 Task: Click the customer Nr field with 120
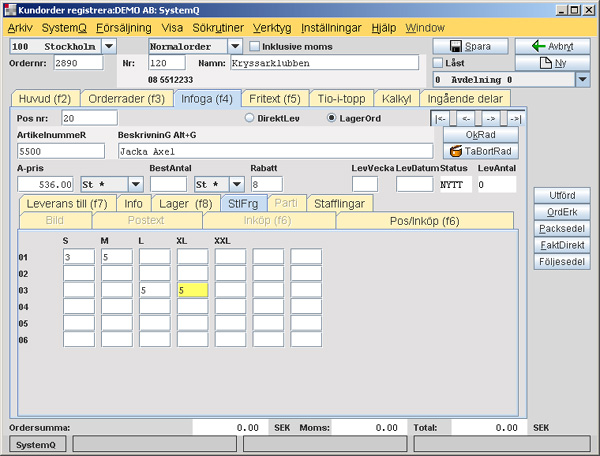point(167,63)
